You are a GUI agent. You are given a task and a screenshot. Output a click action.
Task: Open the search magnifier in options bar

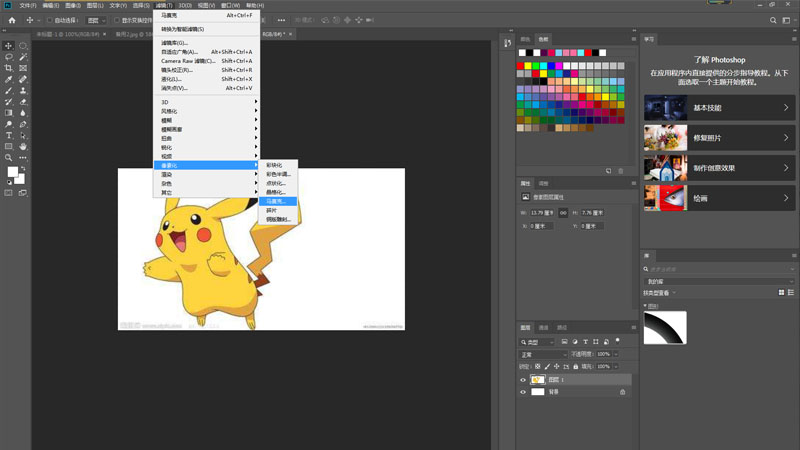(x=773, y=20)
